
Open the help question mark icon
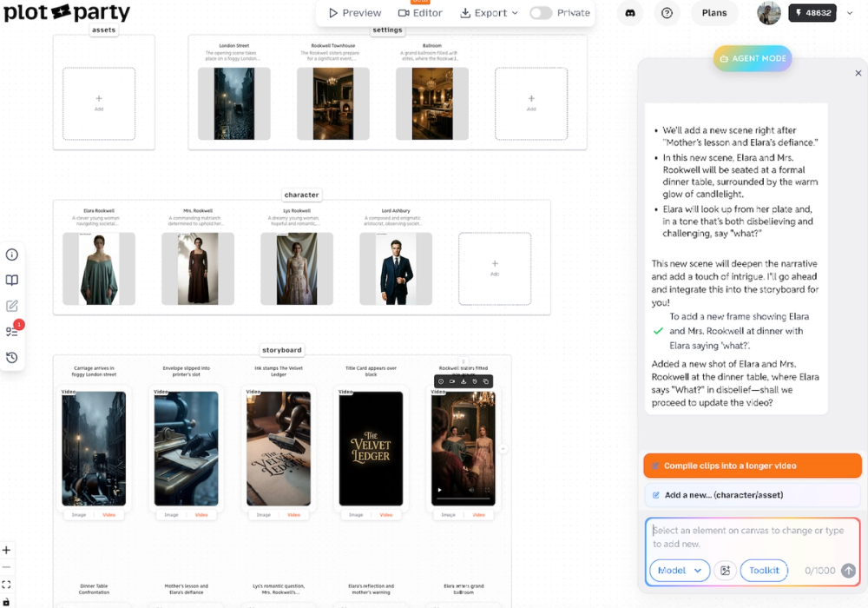coord(667,13)
